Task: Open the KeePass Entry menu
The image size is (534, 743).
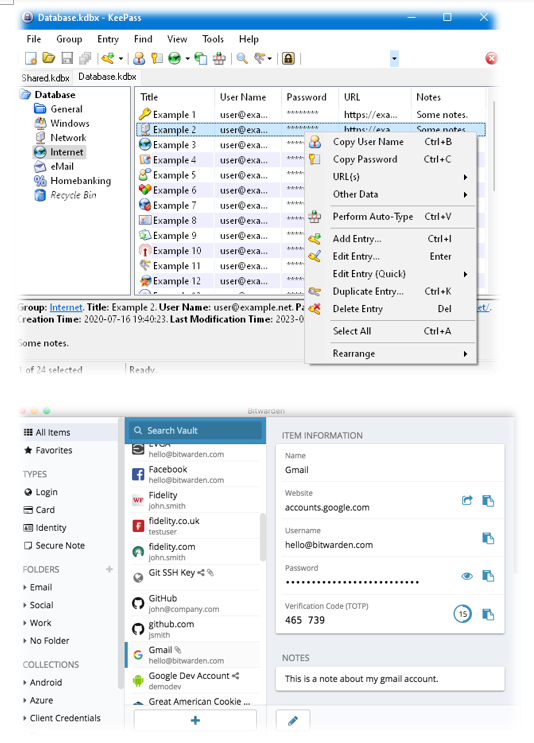Action: [x=108, y=39]
